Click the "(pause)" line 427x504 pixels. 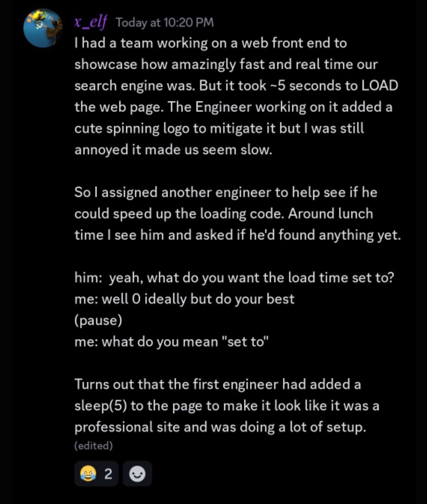[98, 320]
